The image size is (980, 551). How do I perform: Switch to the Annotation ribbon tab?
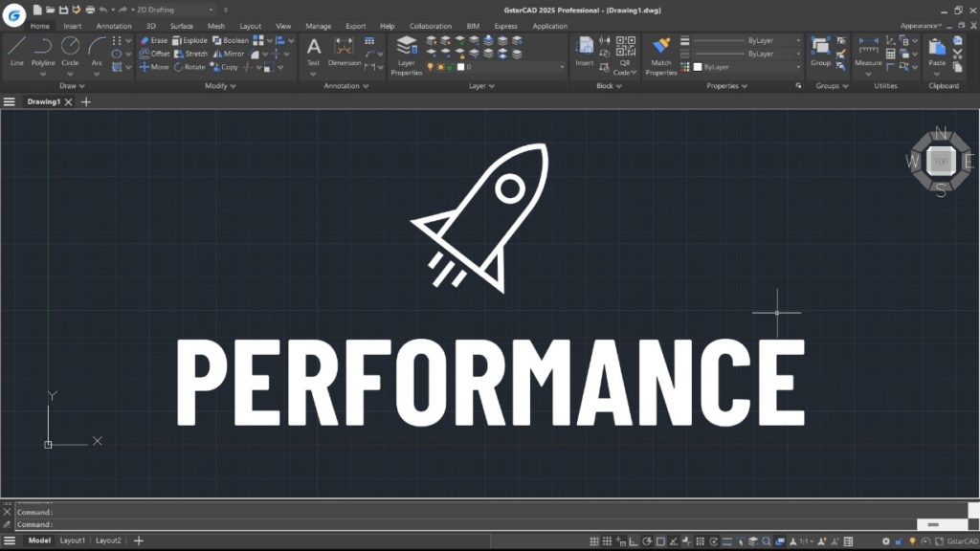pyautogui.click(x=114, y=26)
